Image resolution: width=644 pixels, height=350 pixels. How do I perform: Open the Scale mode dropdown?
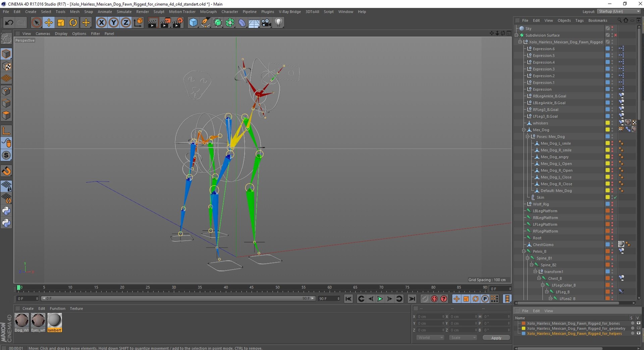(x=463, y=338)
